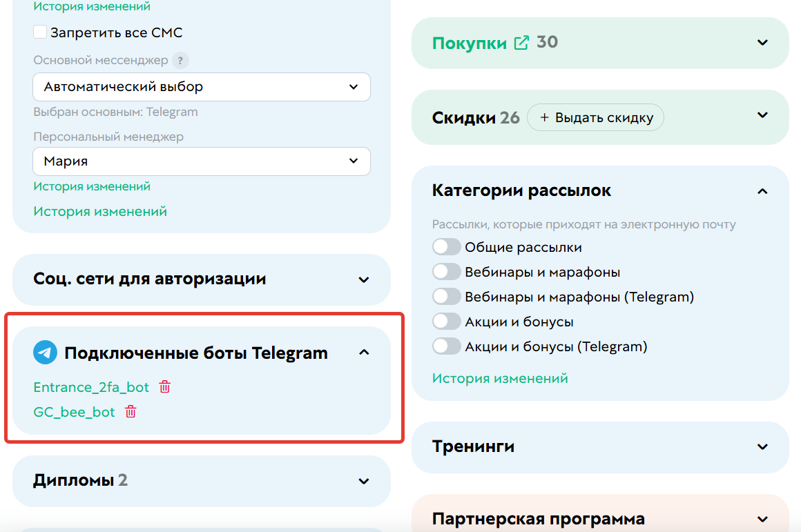Delete the Entrance_2fa_bot via its trash icon

click(164, 387)
